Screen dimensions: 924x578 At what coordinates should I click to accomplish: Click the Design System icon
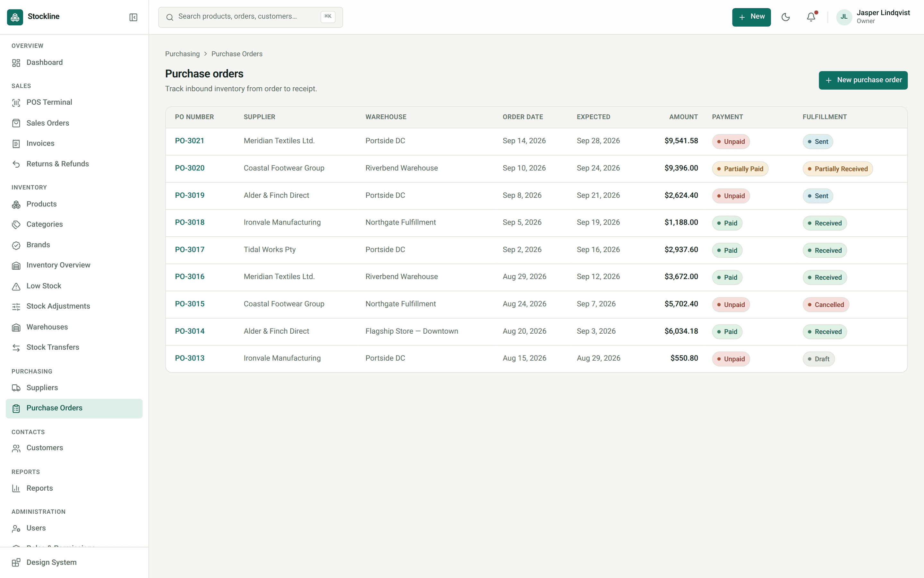pyautogui.click(x=16, y=562)
